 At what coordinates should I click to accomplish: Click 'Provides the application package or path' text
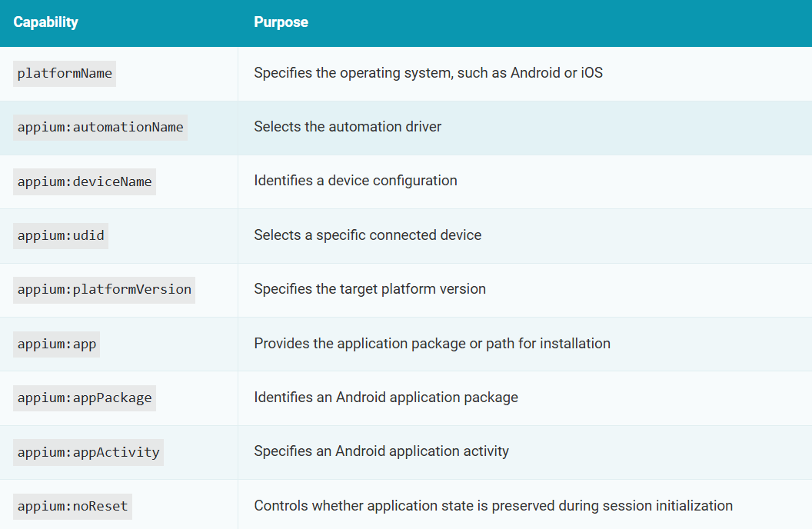click(x=432, y=344)
